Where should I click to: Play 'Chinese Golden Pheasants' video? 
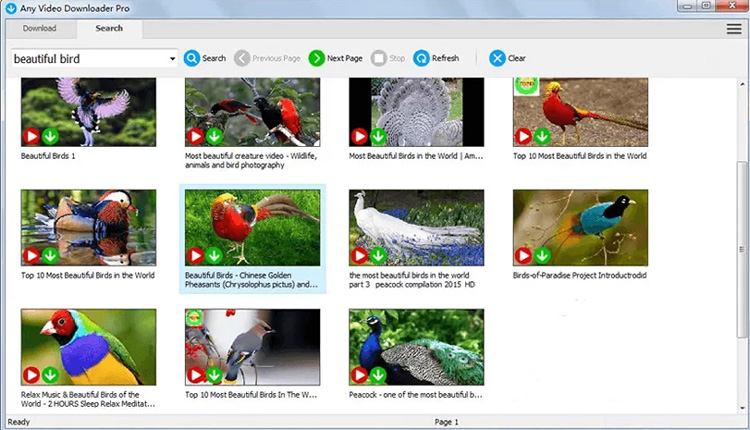tap(195, 255)
